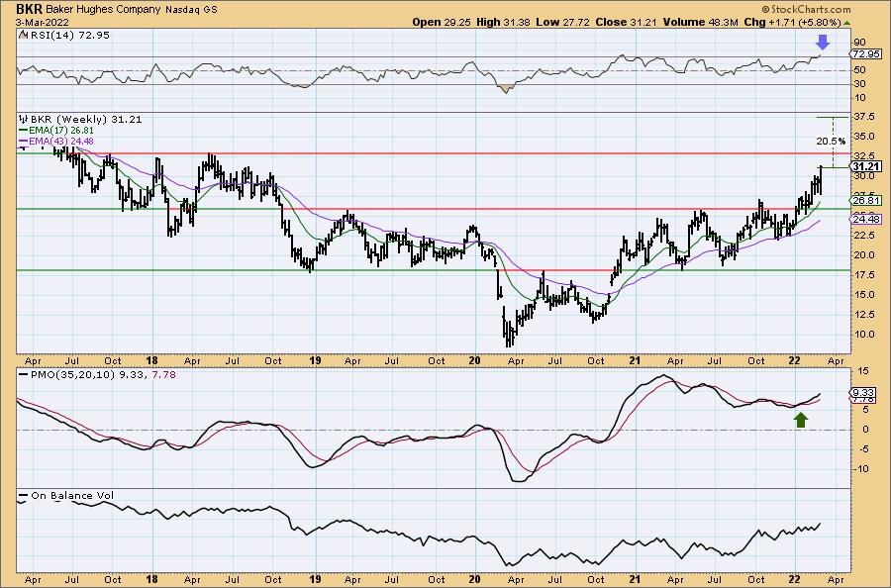Click the Volume 48.3M value
891x588 pixels.
click(x=700, y=22)
